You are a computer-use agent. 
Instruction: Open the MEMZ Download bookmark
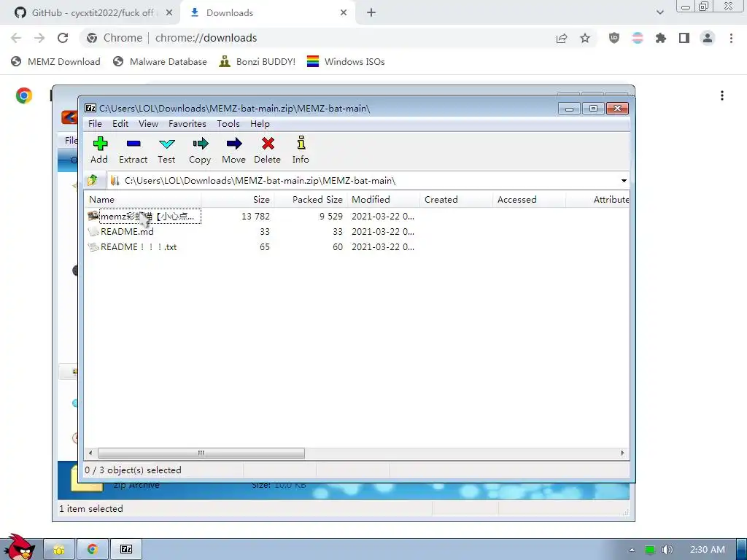point(55,61)
